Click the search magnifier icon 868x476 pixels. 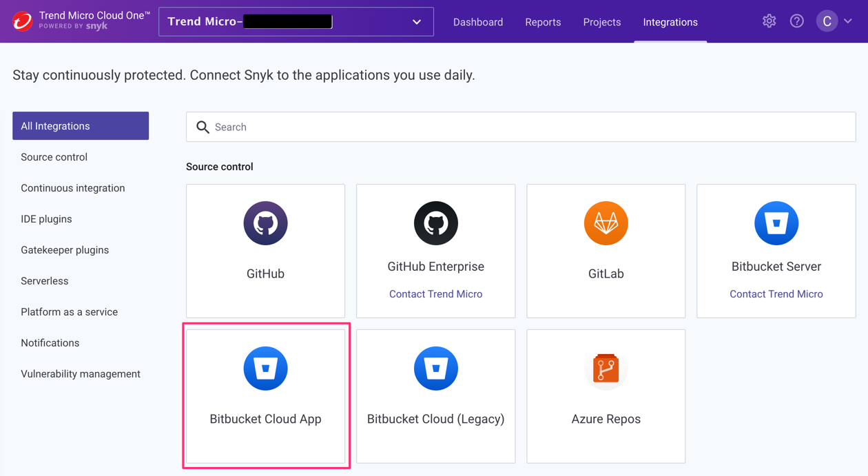(x=203, y=127)
